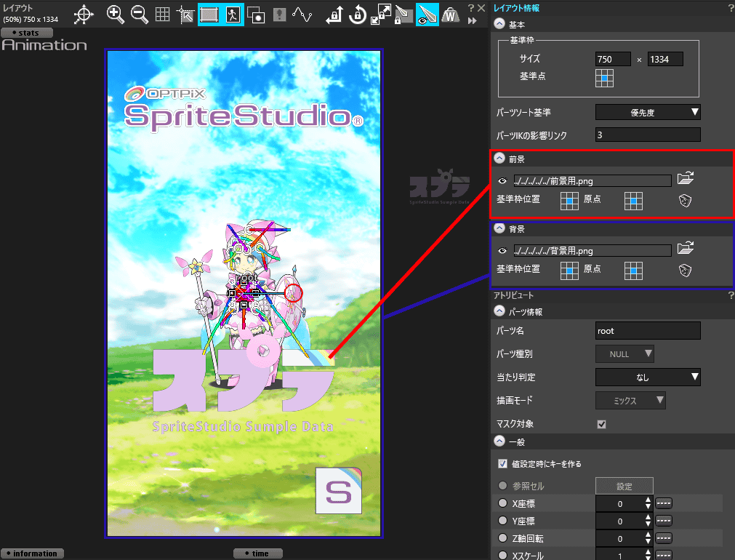The image size is (735, 560).
Task: Click the パーツ名 field containing root
Action: click(648, 331)
